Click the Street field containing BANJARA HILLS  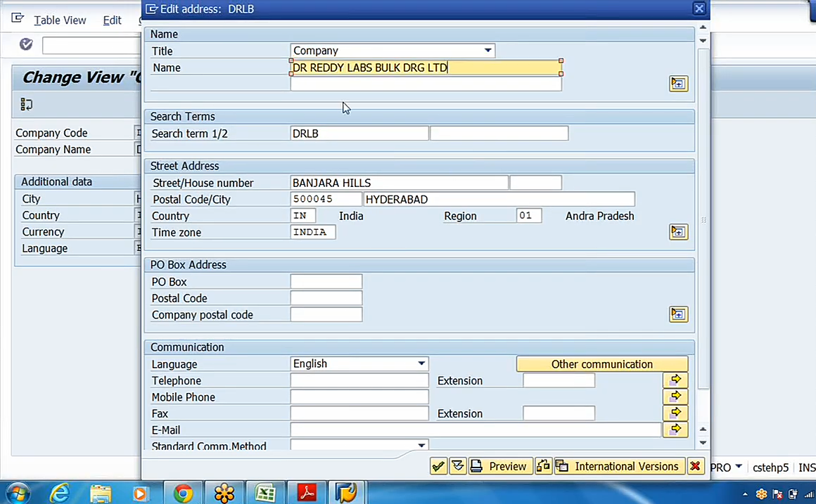pos(399,183)
